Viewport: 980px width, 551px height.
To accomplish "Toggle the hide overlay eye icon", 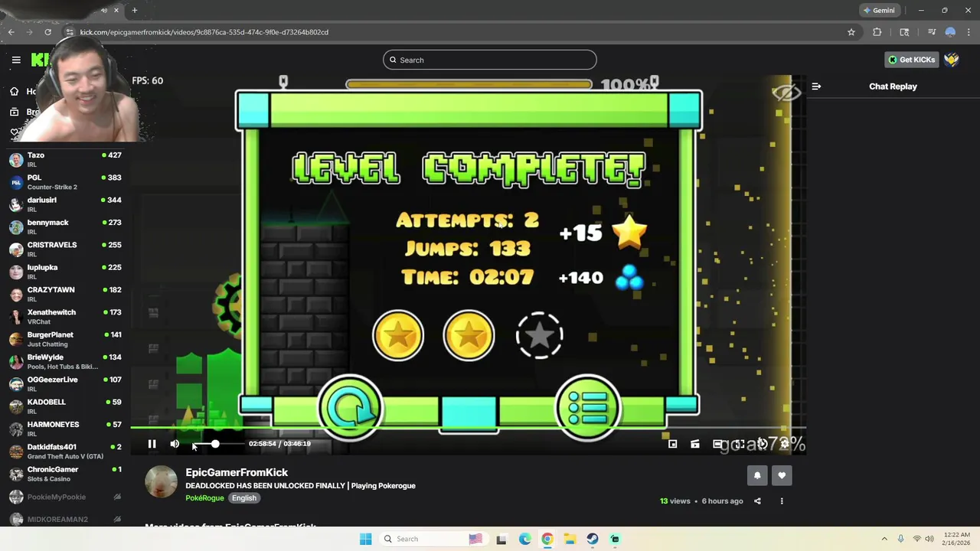I will (x=786, y=93).
